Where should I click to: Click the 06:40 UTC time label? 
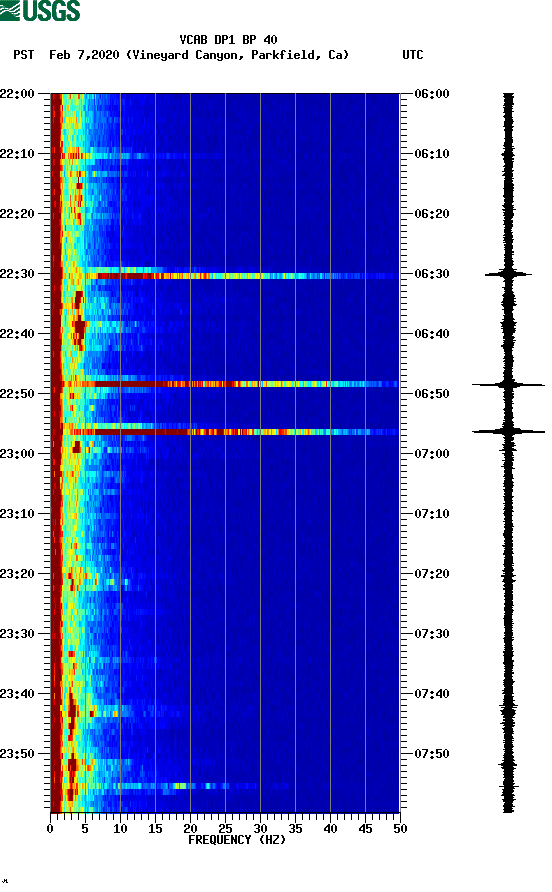tap(432, 334)
